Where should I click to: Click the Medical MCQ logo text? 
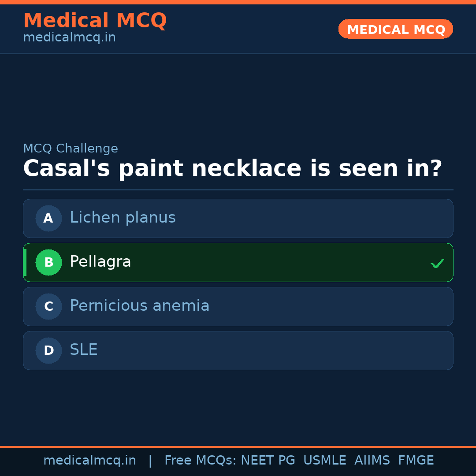pos(95,21)
